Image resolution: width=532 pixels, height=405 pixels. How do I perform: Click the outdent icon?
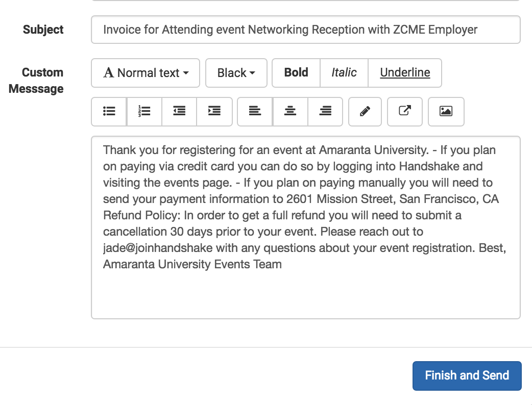coord(179,112)
